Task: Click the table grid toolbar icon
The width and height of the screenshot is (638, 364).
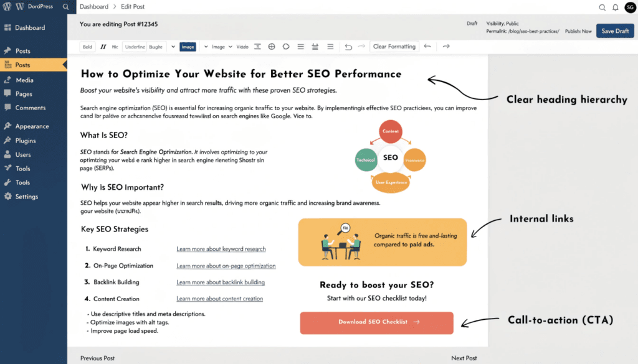Action: (315, 47)
